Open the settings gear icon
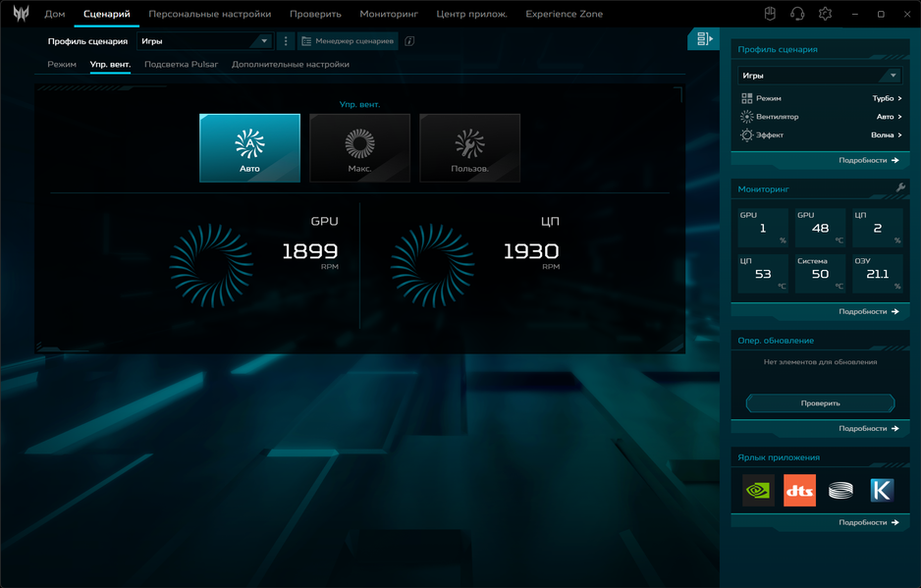This screenshot has width=921, height=588. 825,14
